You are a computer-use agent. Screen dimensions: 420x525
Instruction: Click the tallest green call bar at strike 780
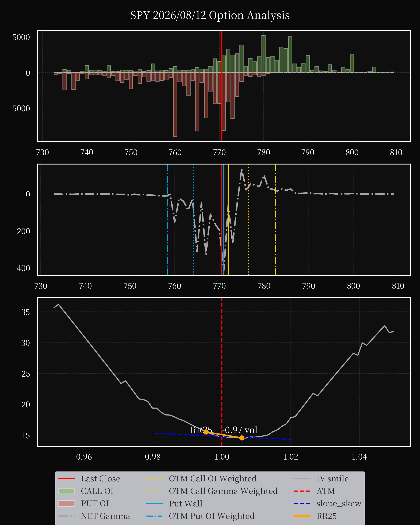coord(263,54)
